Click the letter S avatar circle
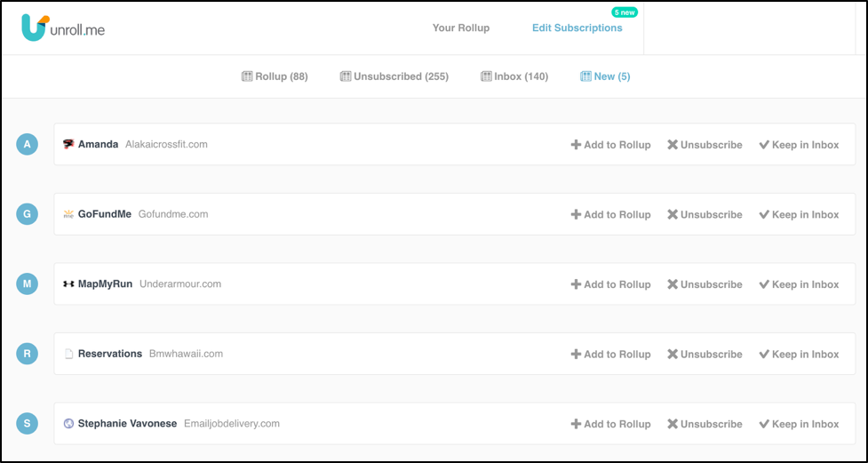The height and width of the screenshot is (463, 868). pos(28,424)
